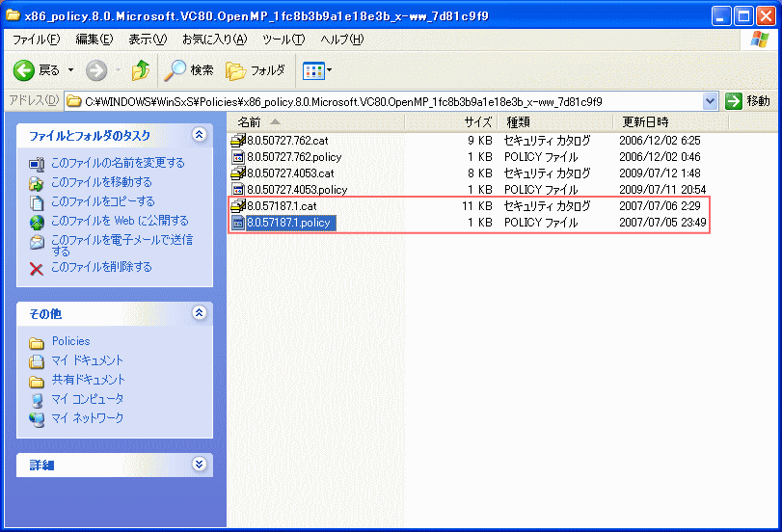The height and width of the screenshot is (532, 782).
Task: Open the Search (検索) tool
Action: coord(189,70)
